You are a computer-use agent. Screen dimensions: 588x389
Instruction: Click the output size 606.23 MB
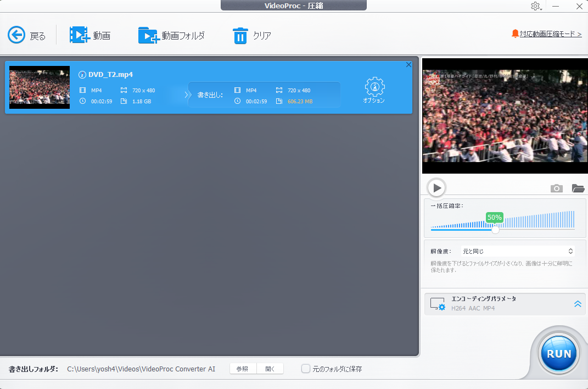(x=300, y=101)
